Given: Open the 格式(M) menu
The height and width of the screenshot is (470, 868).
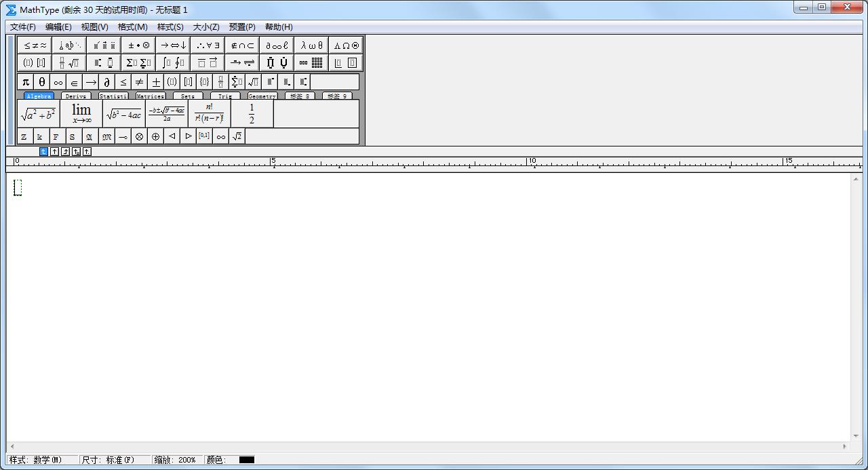Looking at the screenshot, I should pyautogui.click(x=133, y=27).
